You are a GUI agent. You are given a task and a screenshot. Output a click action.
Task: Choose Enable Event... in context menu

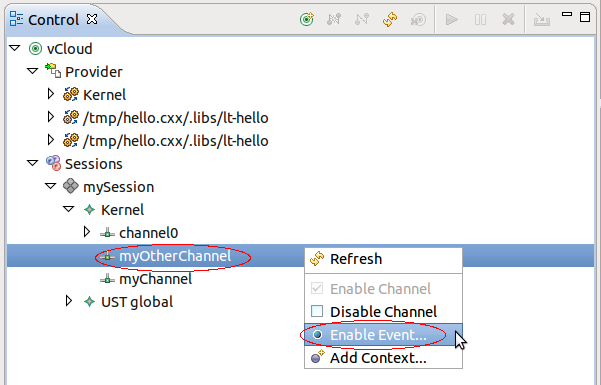point(383,335)
